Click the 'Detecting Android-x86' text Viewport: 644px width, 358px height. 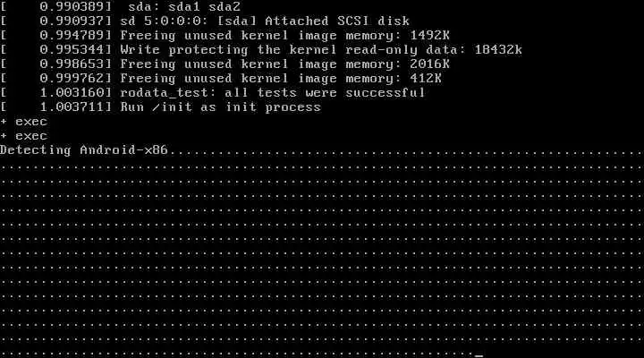[84, 150]
